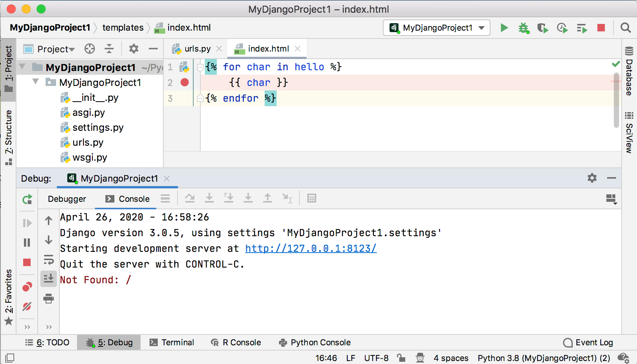Mute breakpoints in the debug panel
637x364 pixels.
[27, 306]
